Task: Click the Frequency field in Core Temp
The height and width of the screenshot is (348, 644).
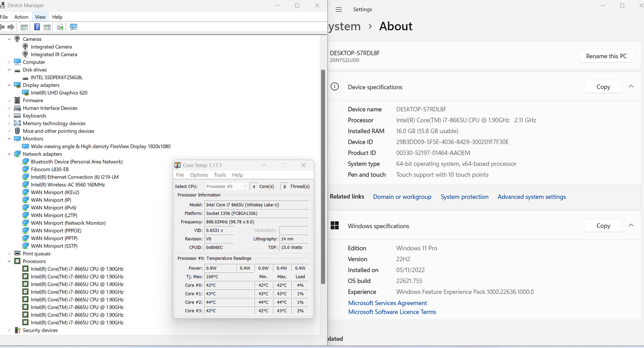Action: [257, 222]
